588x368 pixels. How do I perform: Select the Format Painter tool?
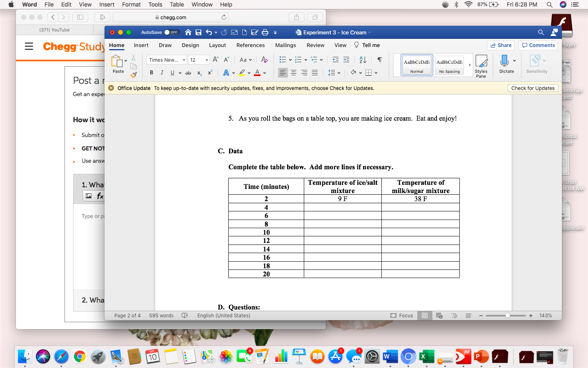click(133, 74)
